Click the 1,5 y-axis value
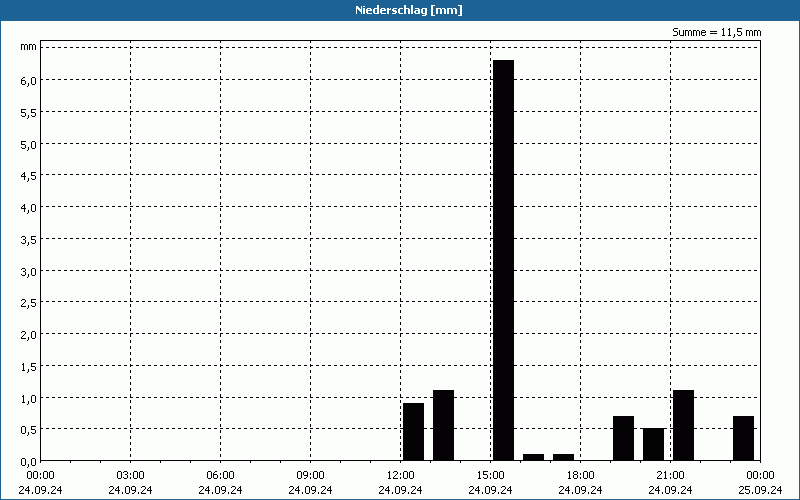800x500 pixels. coord(29,367)
